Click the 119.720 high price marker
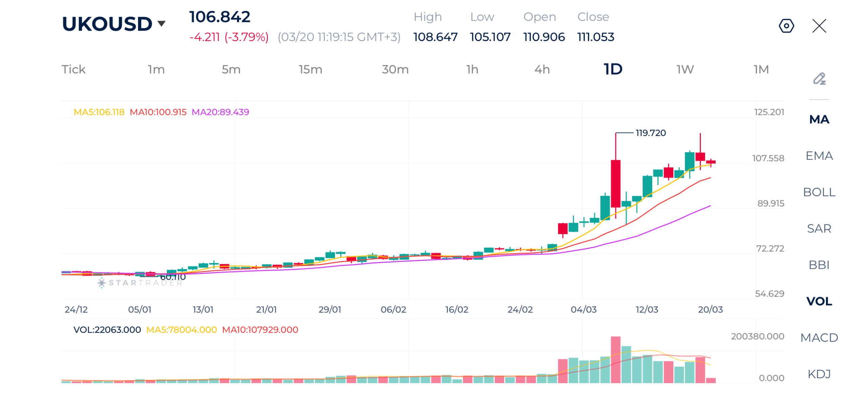Screen dimensions: 868x399 point(650,133)
